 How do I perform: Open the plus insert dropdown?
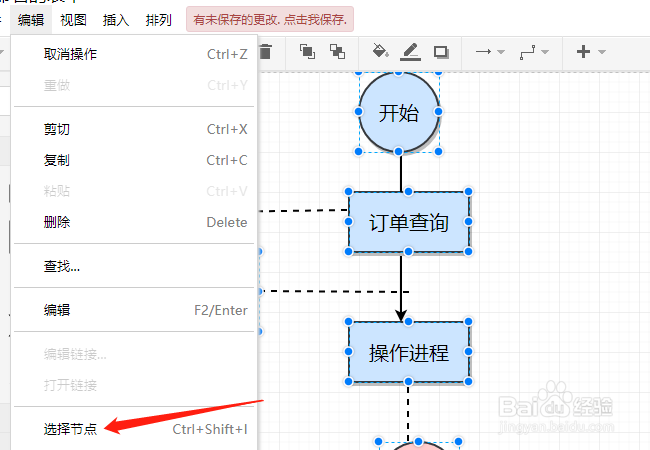(591, 52)
